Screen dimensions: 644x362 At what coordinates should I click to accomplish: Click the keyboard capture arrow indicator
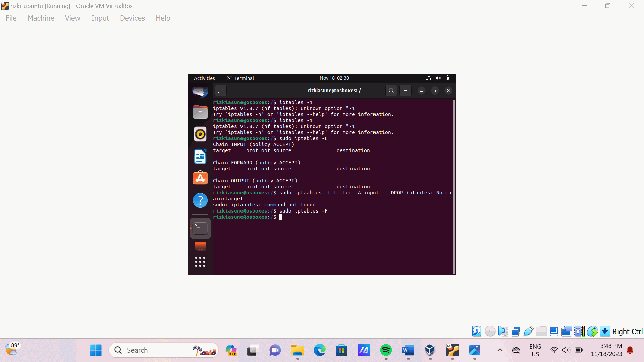pos(605,331)
